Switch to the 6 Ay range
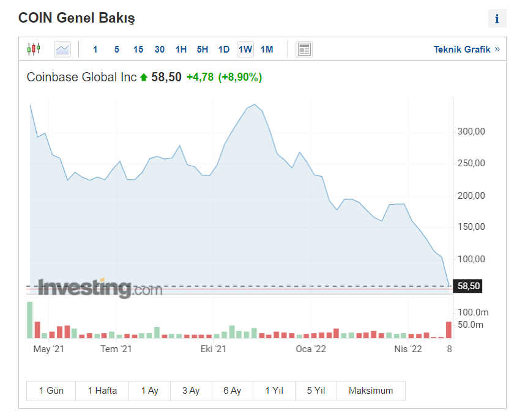This screenshot has width=514, height=420. [233, 391]
